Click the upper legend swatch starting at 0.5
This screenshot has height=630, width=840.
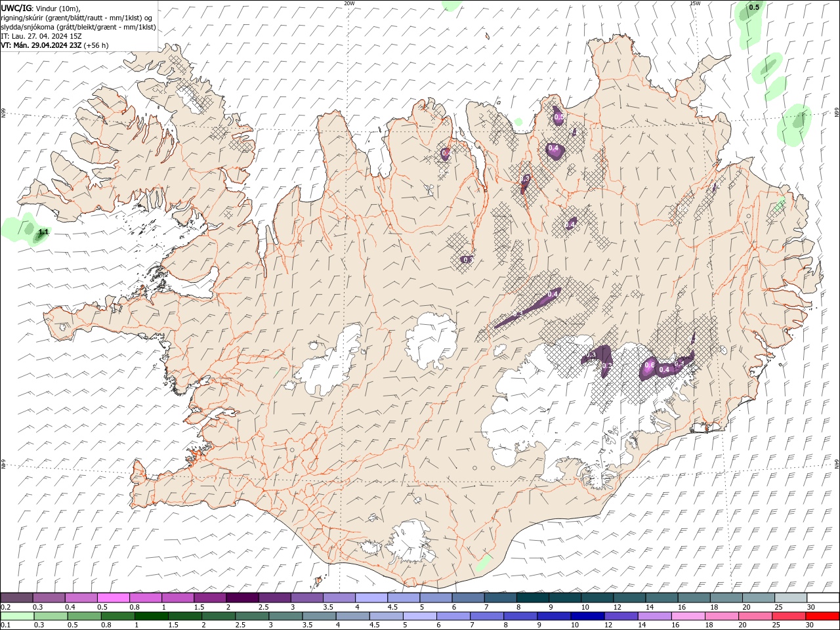tap(114, 598)
